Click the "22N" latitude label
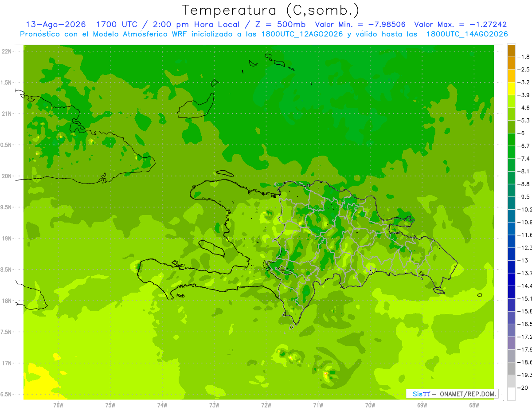The width and height of the screenshot is (532, 411). tap(7, 51)
